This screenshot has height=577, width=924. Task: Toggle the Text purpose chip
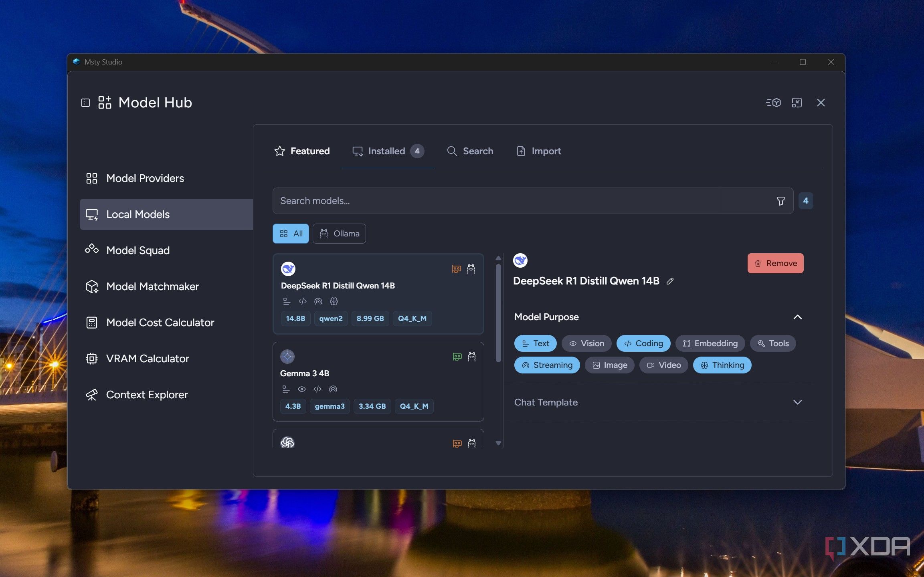536,343
